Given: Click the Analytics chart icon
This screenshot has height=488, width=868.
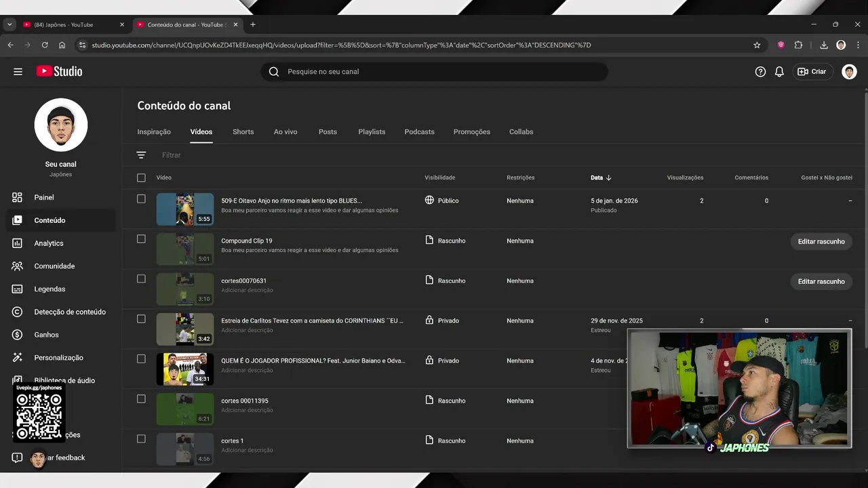Looking at the screenshot, I should click(18, 243).
